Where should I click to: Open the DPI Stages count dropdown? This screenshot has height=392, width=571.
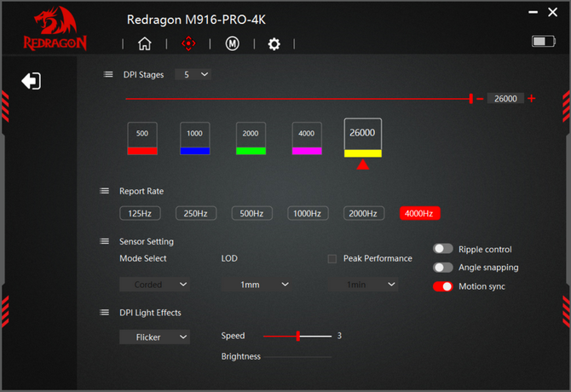(193, 74)
